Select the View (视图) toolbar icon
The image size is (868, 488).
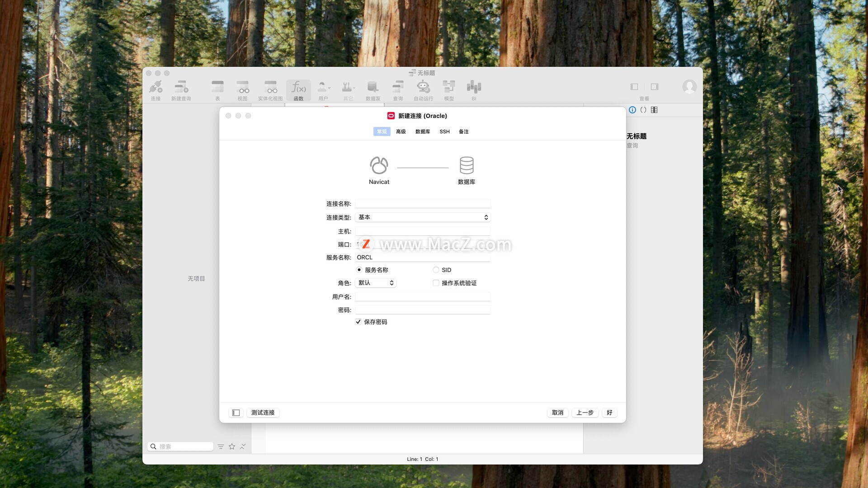[x=243, y=90]
